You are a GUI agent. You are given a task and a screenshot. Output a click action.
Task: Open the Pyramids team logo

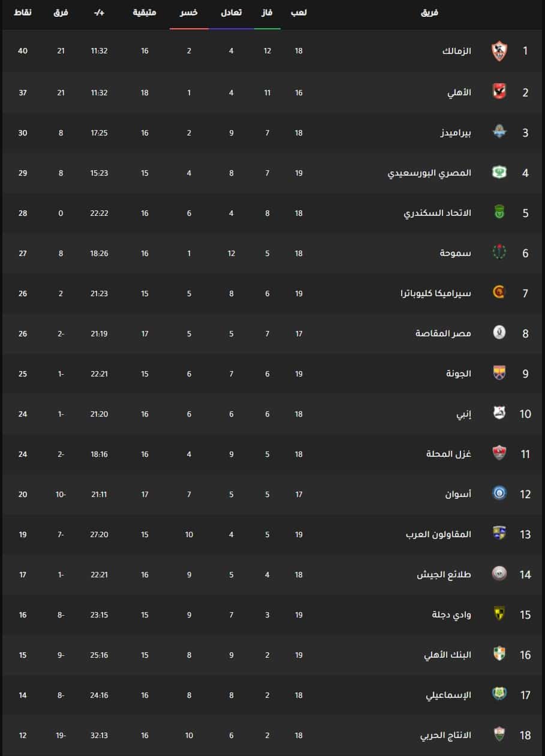[x=499, y=132]
